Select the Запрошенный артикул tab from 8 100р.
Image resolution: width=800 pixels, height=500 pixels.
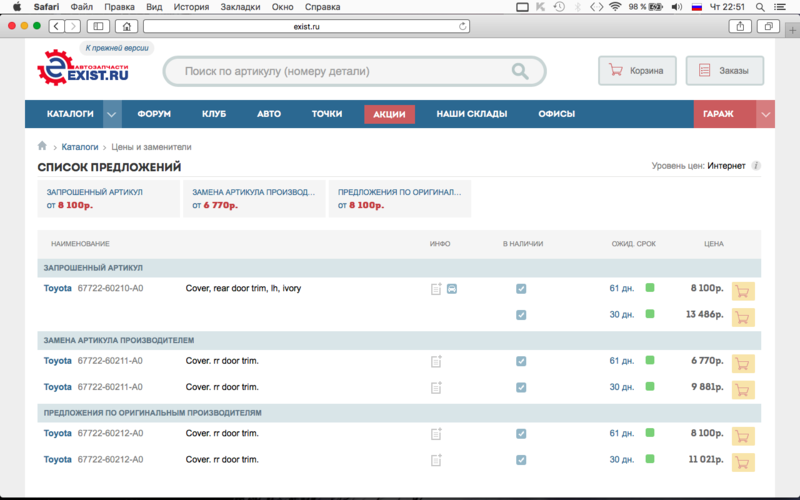point(108,198)
